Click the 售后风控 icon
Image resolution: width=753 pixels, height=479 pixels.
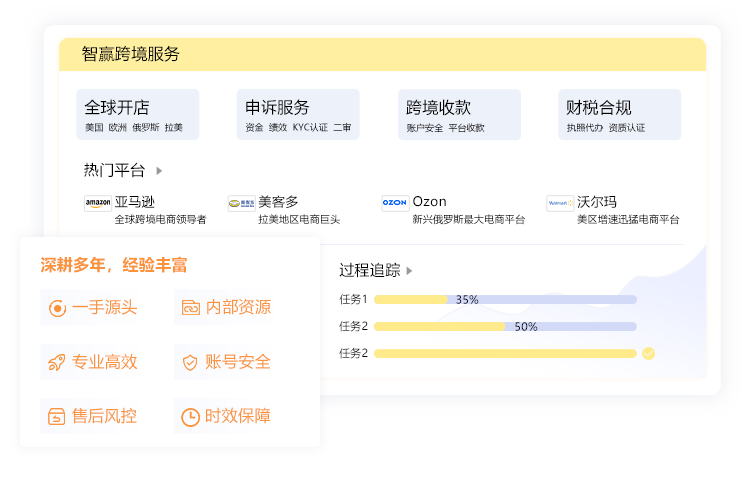pos(57,417)
